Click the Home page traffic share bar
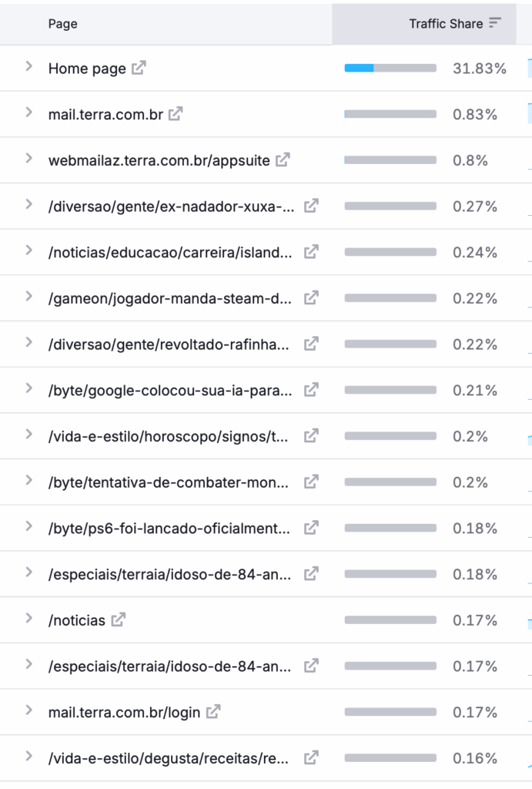532x789 pixels. pos(390,69)
